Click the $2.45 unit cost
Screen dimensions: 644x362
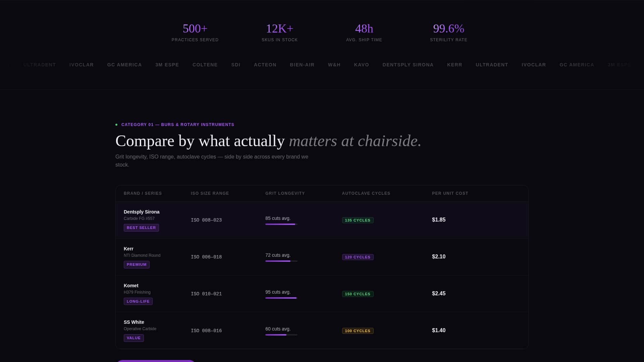439,294
